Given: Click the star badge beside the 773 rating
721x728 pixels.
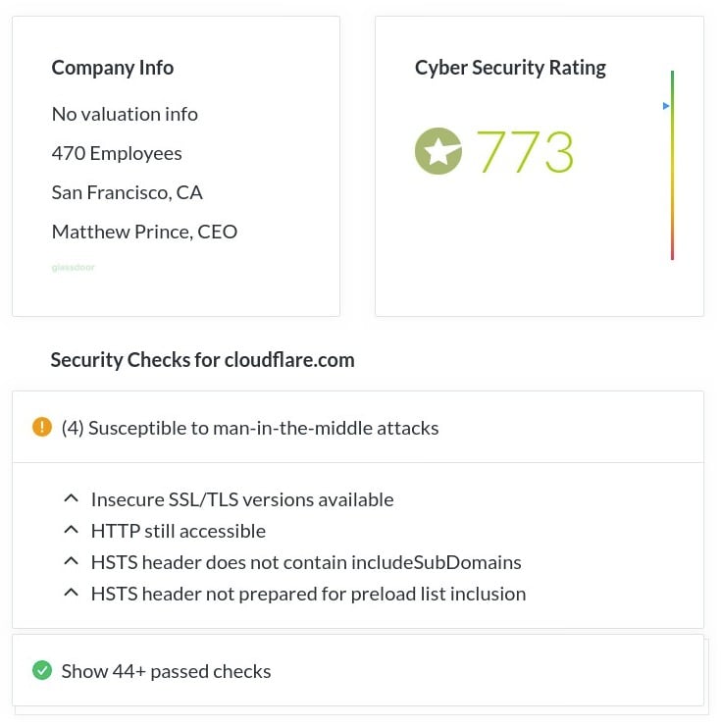Looking at the screenshot, I should pyautogui.click(x=438, y=151).
